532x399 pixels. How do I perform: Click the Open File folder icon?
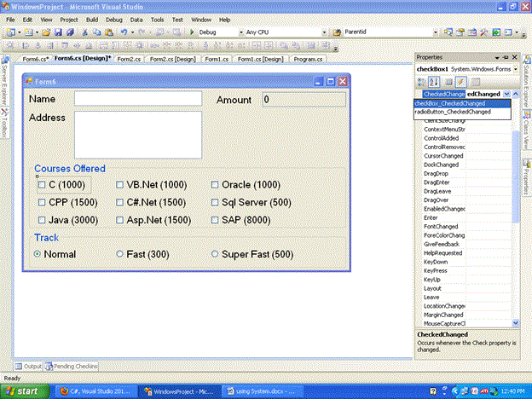coord(46,32)
